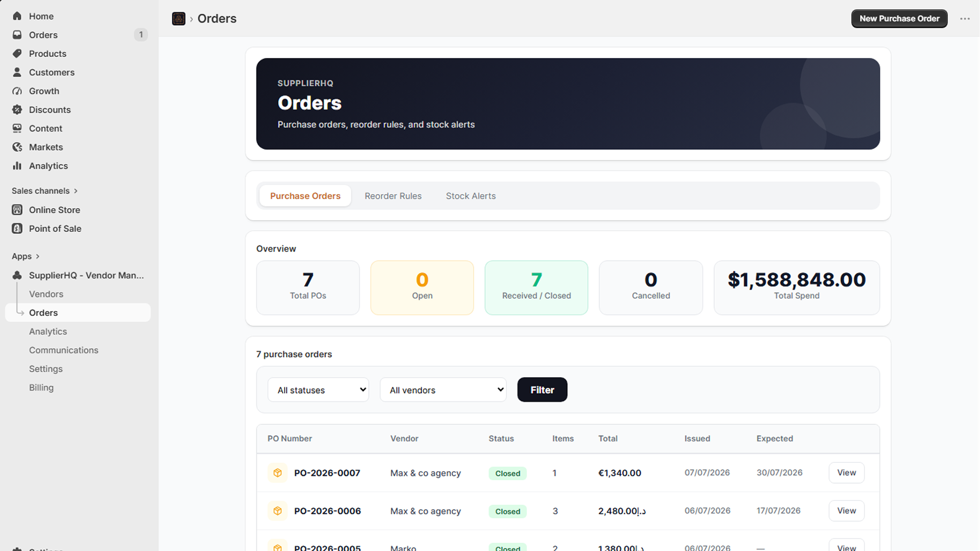View purchase order PO-2026-0007
980x551 pixels.
846,473
